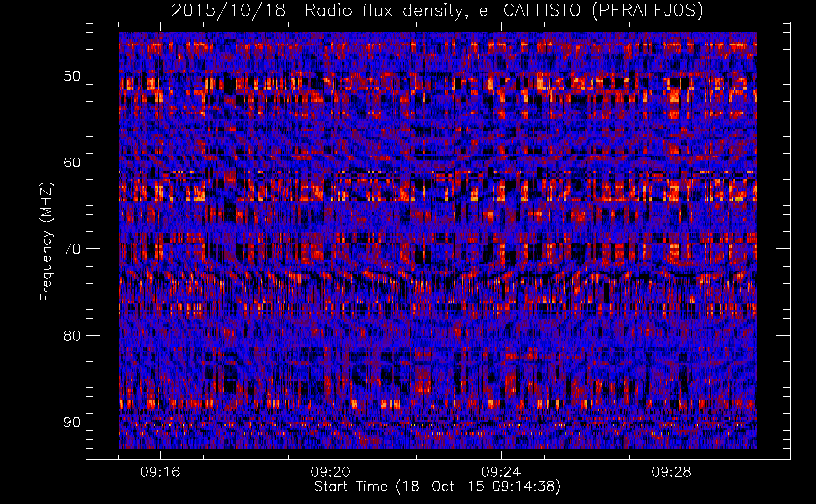Click the 'Start Time (18-Oct-15 09:14:38)' axis title
This screenshot has height=504, width=816.
point(437,487)
